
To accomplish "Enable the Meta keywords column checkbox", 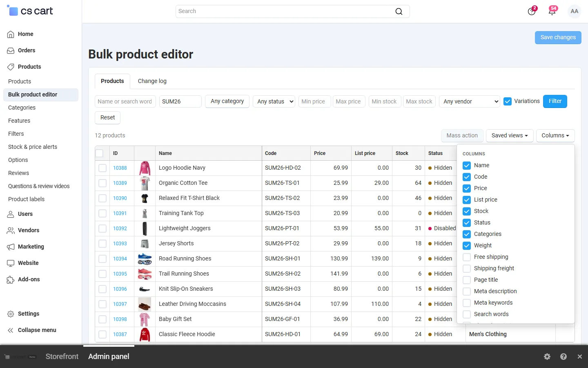I will [467, 303].
